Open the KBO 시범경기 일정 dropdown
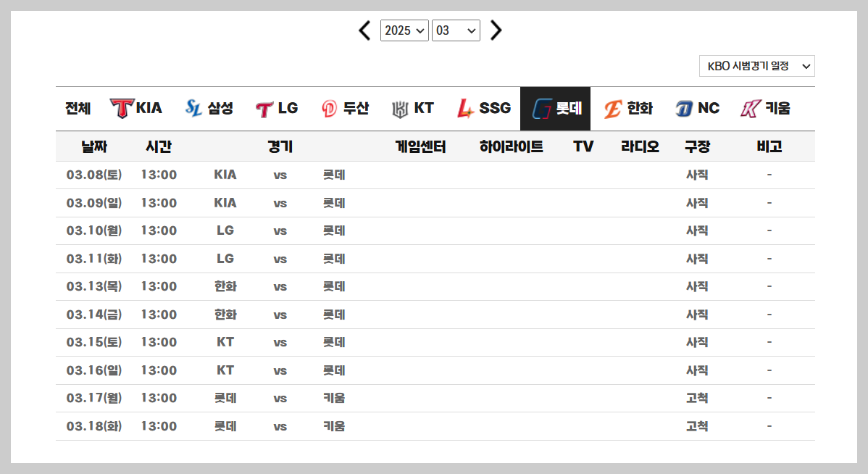 tap(756, 65)
